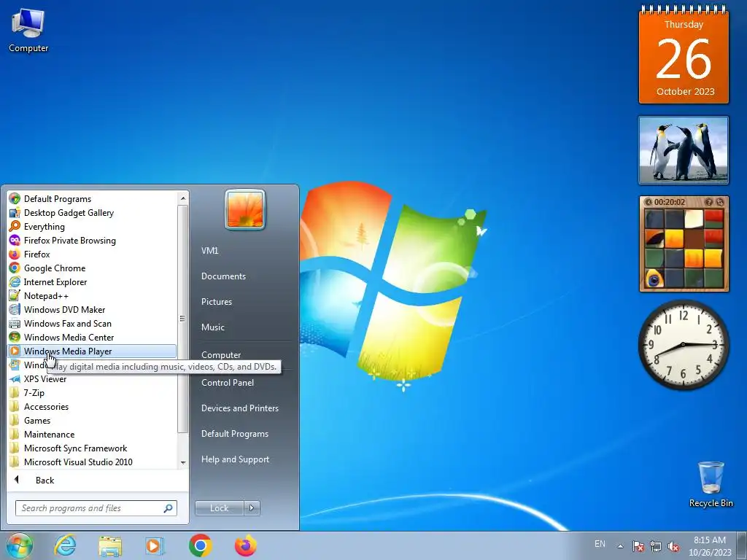
Task: Open the shutdown options arrow beside Lock
Action: coord(252,508)
